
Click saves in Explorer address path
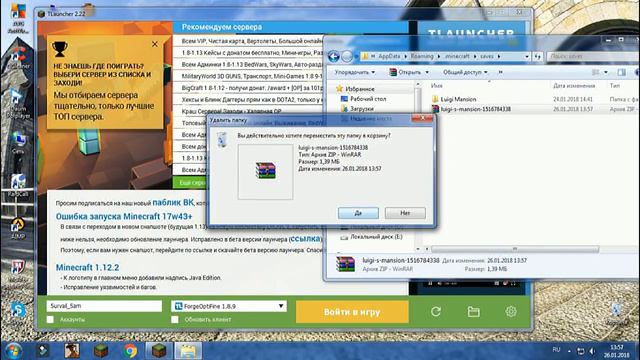(487, 56)
